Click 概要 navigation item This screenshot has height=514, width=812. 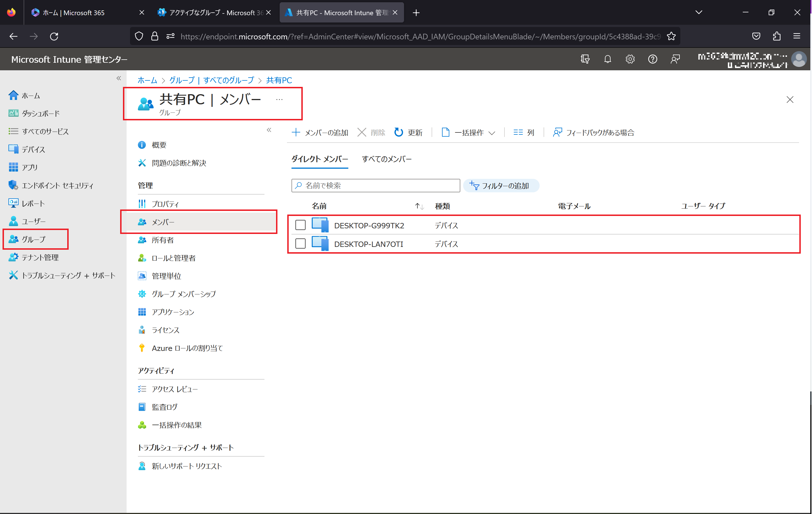pos(159,144)
